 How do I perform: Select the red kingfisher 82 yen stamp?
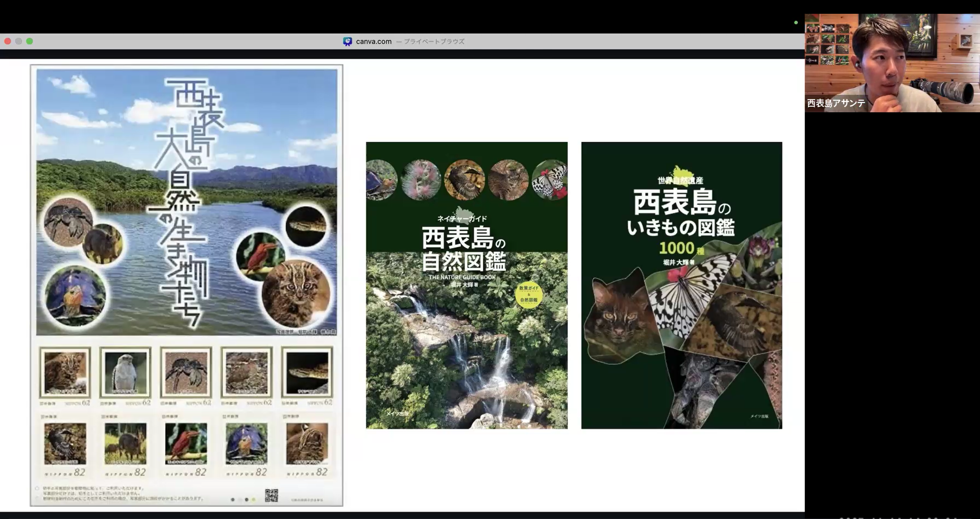point(186,444)
